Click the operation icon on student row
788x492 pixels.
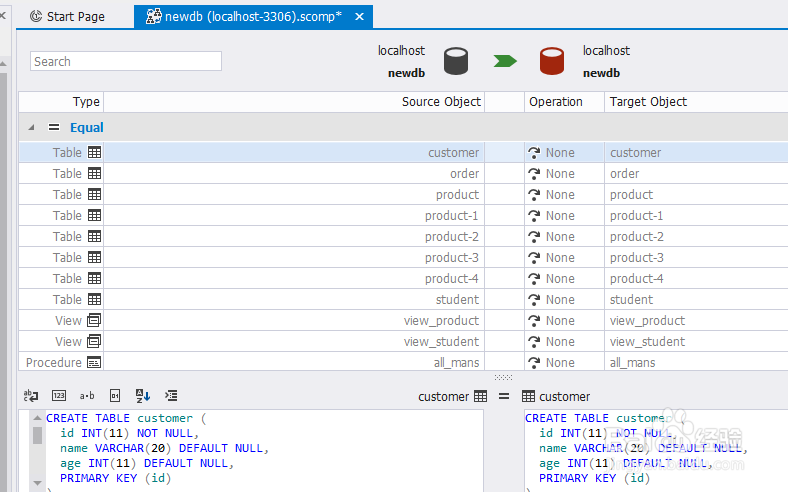pos(534,300)
